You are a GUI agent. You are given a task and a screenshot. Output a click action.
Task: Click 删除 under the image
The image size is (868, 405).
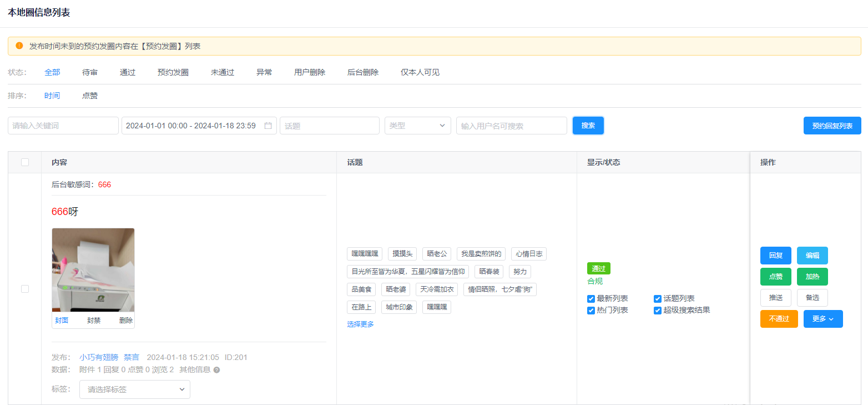point(126,321)
